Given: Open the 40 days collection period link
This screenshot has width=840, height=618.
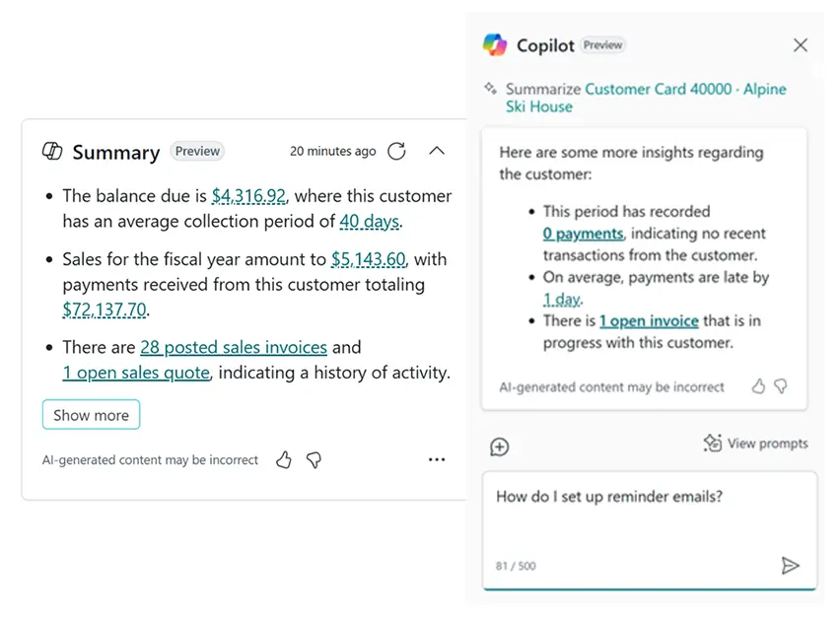Looking at the screenshot, I should [x=370, y=221].
